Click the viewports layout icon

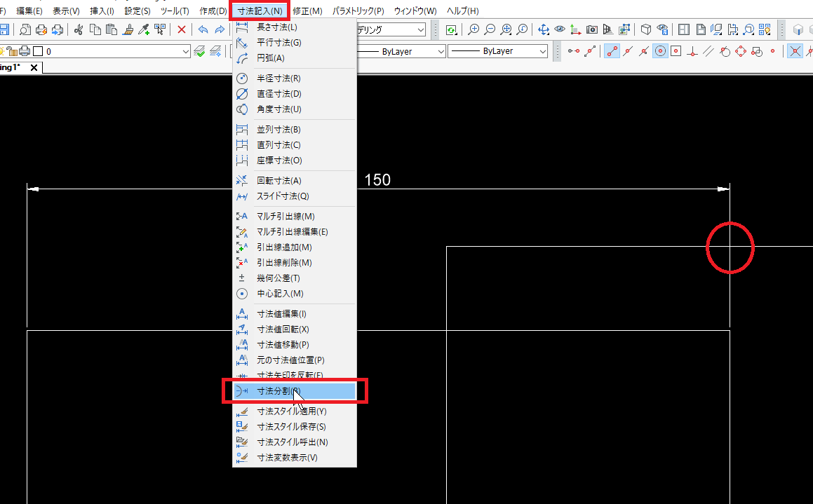(684, 29)
